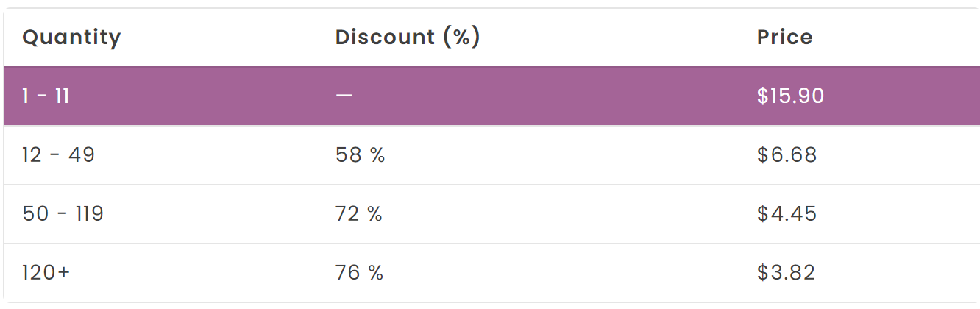Click the 58 % discount value
Viewport: 980px width, 309px height.
click(360, 155)
